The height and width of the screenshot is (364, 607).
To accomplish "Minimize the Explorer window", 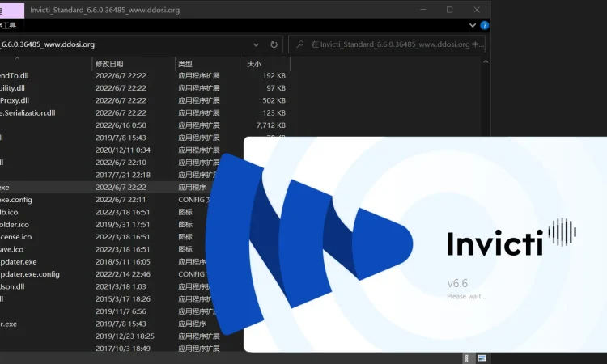I will click(422, 10).
